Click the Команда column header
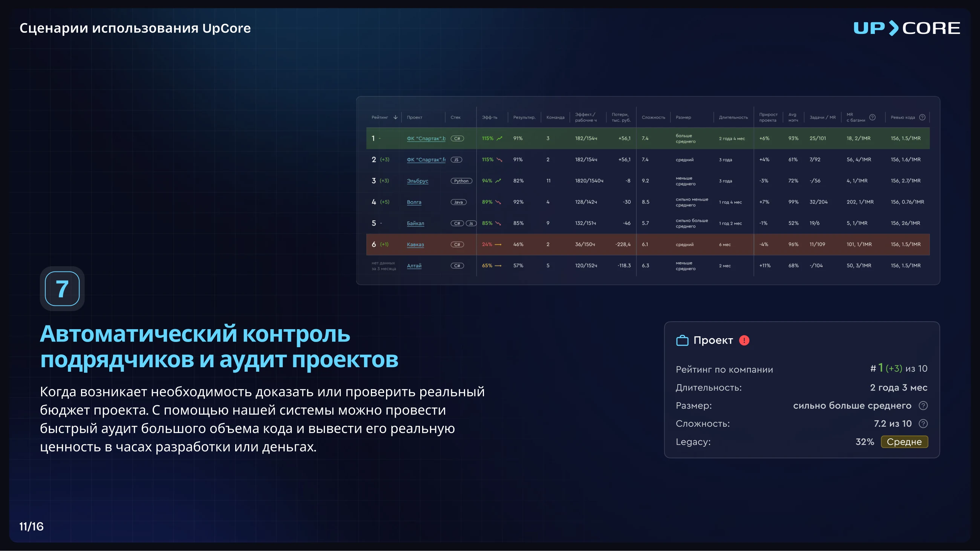Image resolution: width=980 pixels, height=551 pixels. 556,118
